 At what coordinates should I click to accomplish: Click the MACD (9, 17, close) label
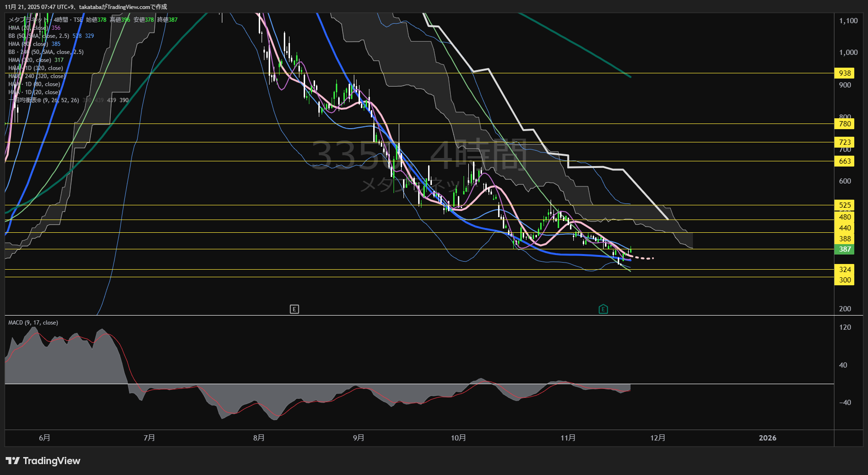pos(33,323)
